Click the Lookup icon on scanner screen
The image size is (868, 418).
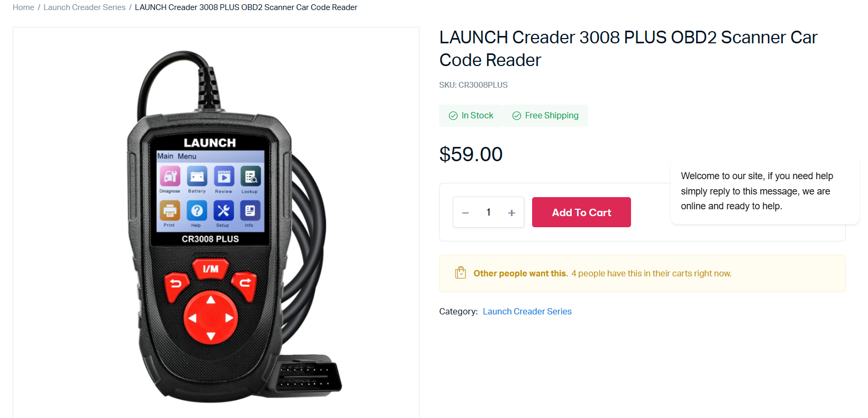250,177
